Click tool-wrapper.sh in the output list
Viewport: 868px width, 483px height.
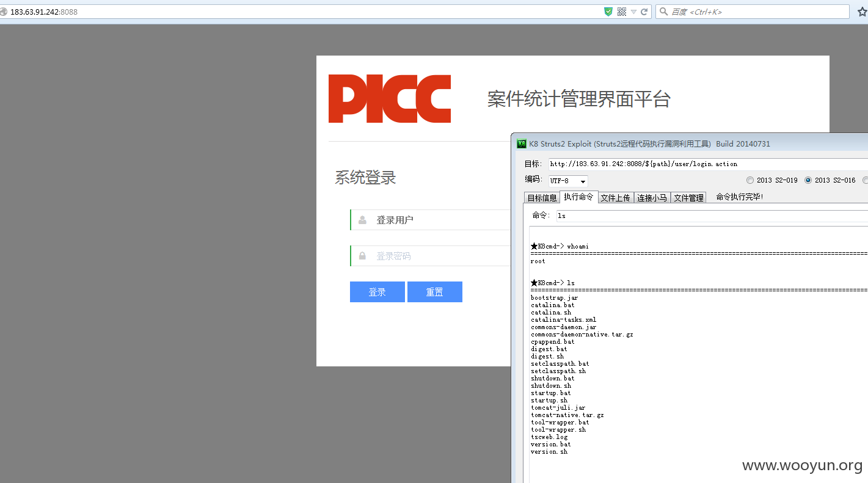558,430
